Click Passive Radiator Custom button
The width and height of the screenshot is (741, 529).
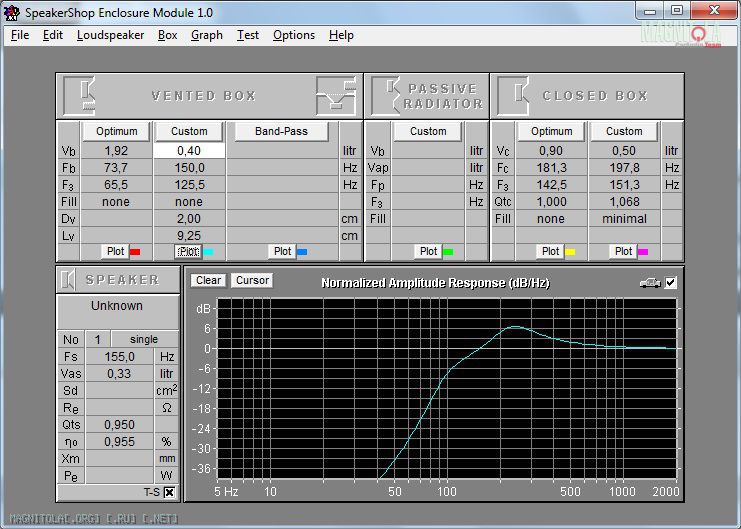[428, 131]
